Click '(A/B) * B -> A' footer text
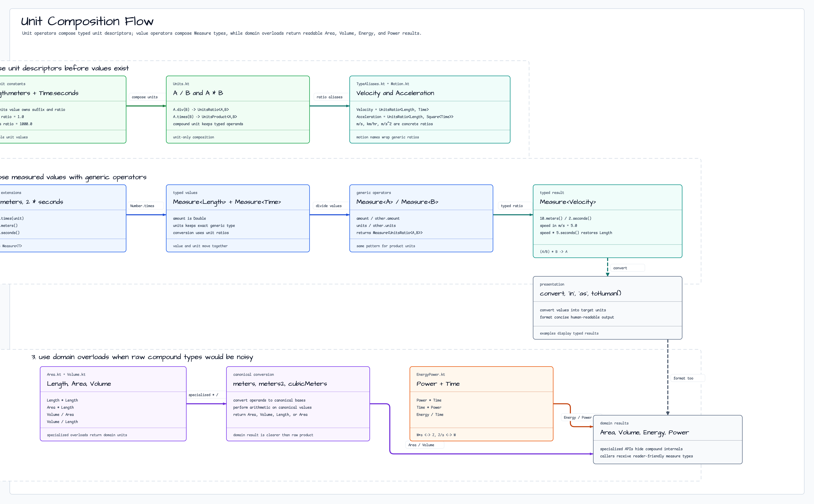The width and height of the screenshot is (814, 504). tap(553, 252)
